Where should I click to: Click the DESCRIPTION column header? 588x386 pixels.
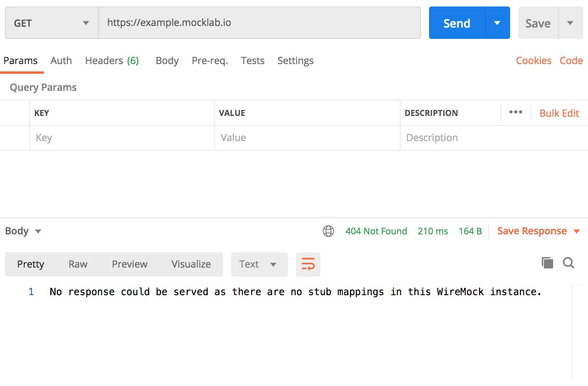(x=431, y=113)
